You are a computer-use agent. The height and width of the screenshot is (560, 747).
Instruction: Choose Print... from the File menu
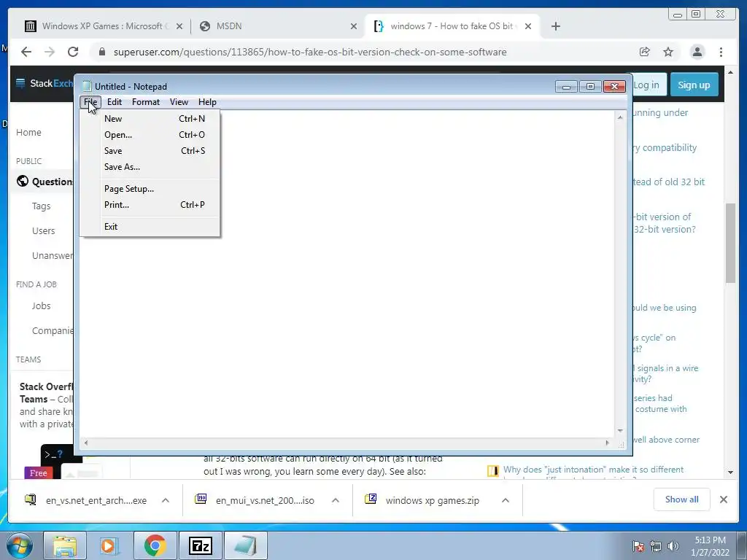point(150,205)
